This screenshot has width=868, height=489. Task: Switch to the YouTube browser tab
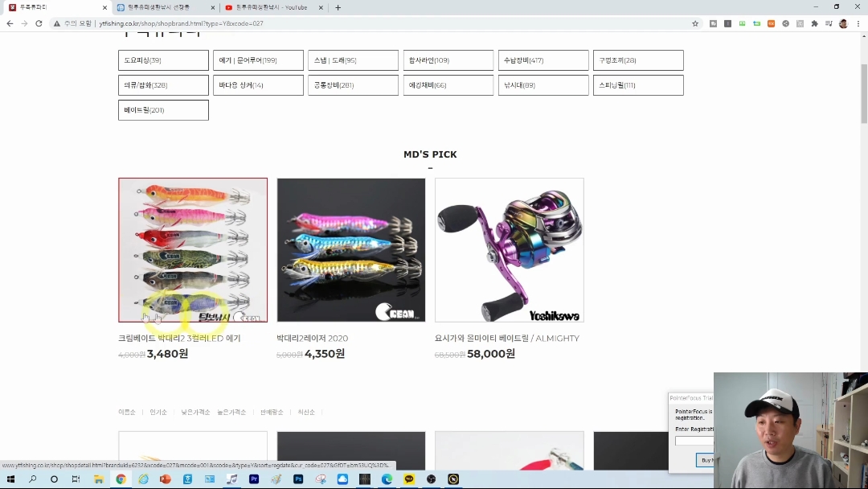coord(272,7)
